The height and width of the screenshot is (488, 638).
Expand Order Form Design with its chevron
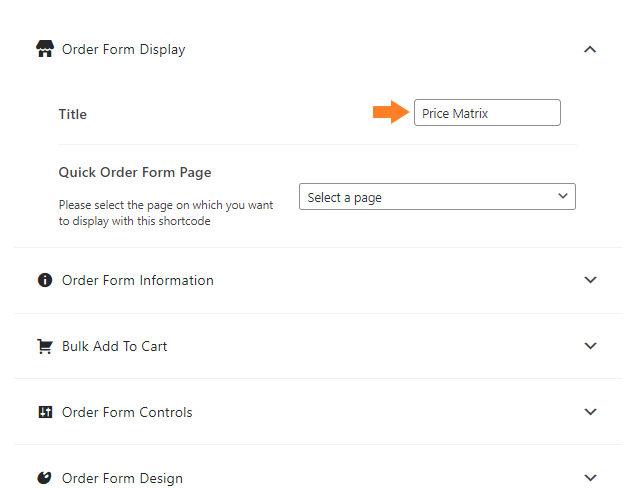(x=590, y=477)
